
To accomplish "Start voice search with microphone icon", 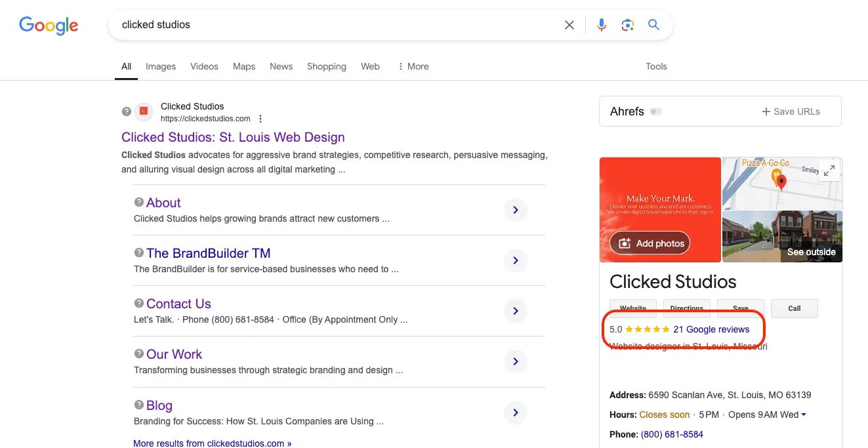I will 602,25.
